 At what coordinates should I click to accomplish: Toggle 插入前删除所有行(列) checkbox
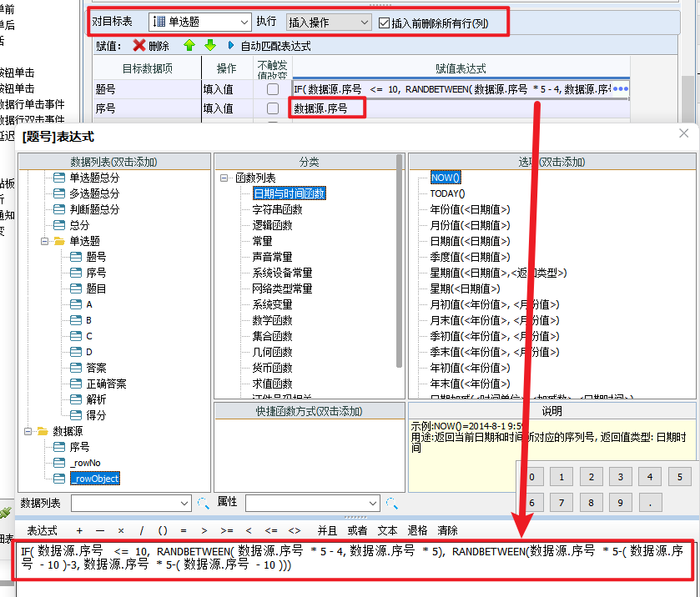[x=384, y=23]
